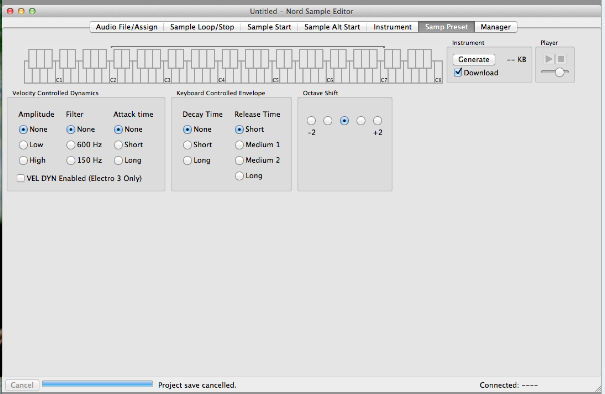Set Release Time to Medium 2
Image resolution: width=605 pixels, height=394 pixels.
point(239,160)
